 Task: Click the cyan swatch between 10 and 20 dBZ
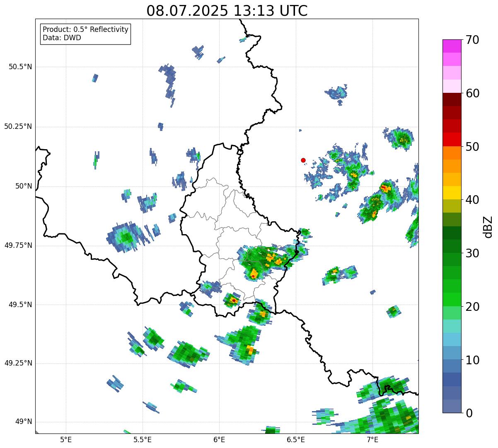pos(452,339)
